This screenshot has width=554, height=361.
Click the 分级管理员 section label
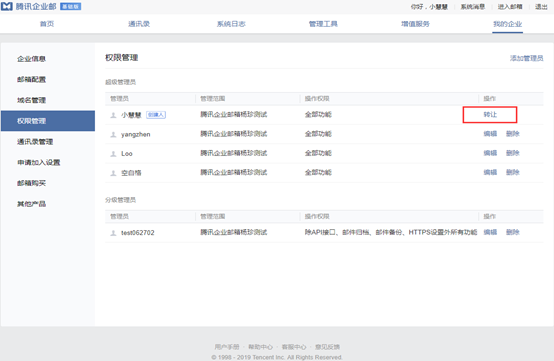120,200
